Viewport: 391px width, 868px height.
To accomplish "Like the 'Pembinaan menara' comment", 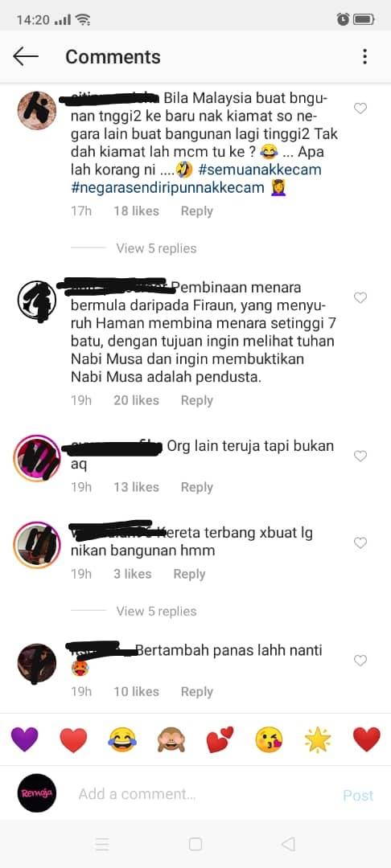I will (360, 298).
